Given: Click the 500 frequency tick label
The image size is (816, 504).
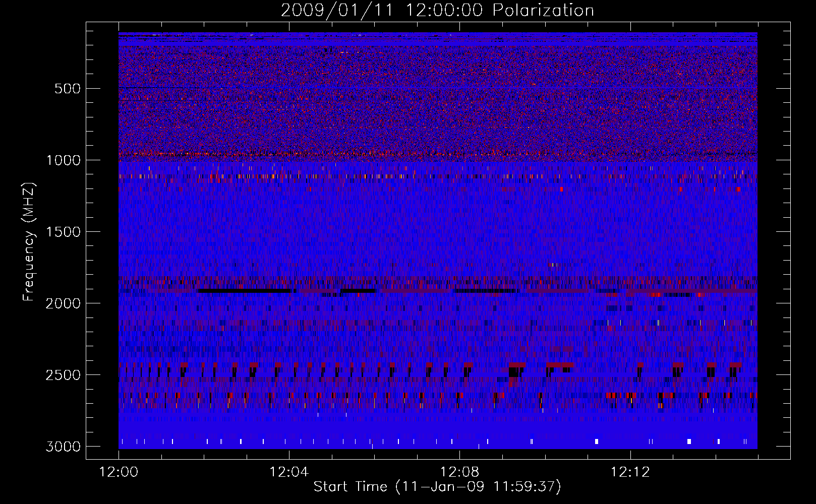Looking at the screenshot, I should point(67,89).
